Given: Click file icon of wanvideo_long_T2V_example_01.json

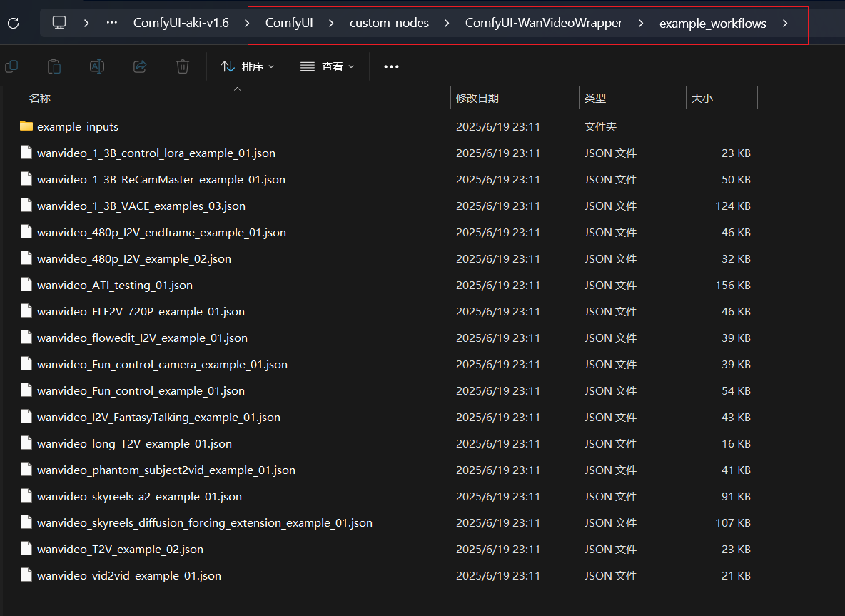Looking at the screenshot, I should [26, 443].
